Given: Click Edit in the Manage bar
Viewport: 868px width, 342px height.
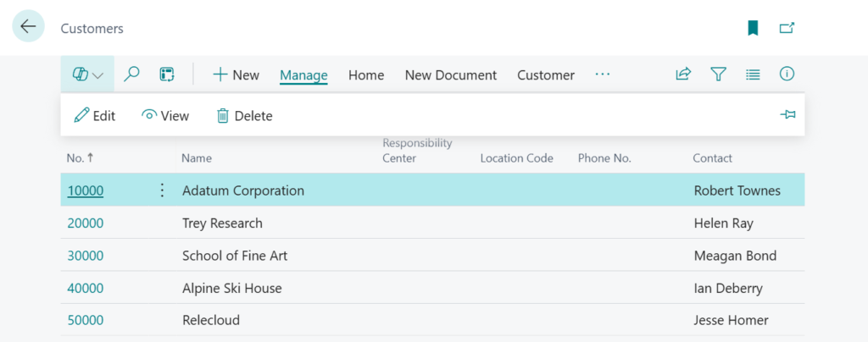Looking at the screenshot, I should click(x=94, y=116).
